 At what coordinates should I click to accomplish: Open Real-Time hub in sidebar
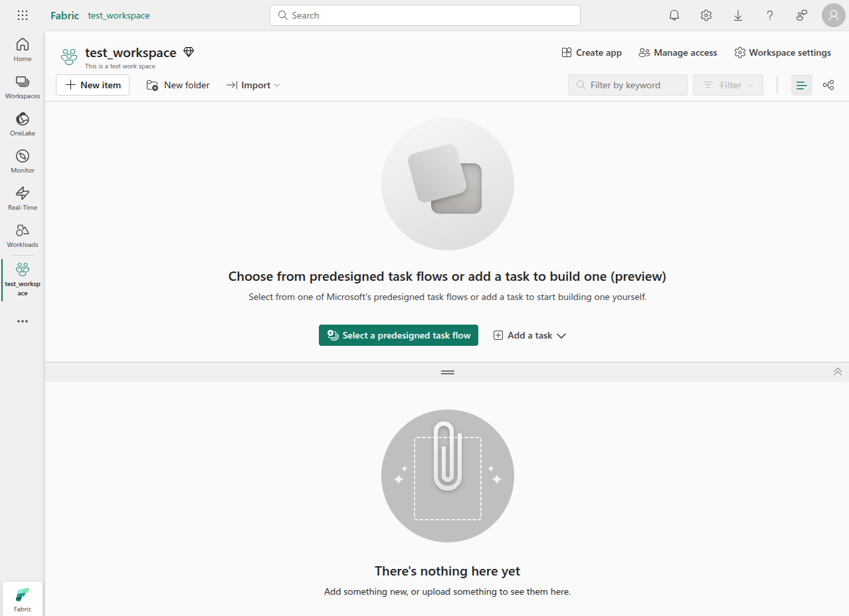pyautogui.click(x=23, y=198)
